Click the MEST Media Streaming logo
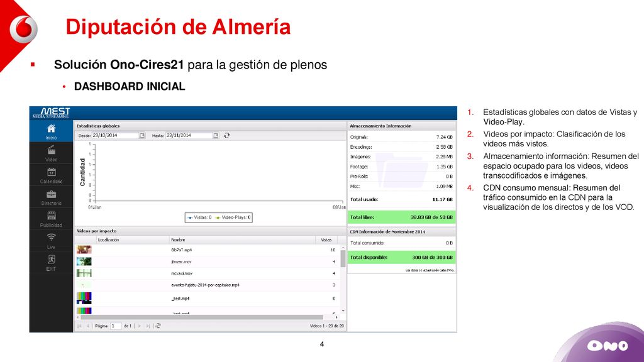The width and height of the screenshot is (644, 362). point(52,113)
